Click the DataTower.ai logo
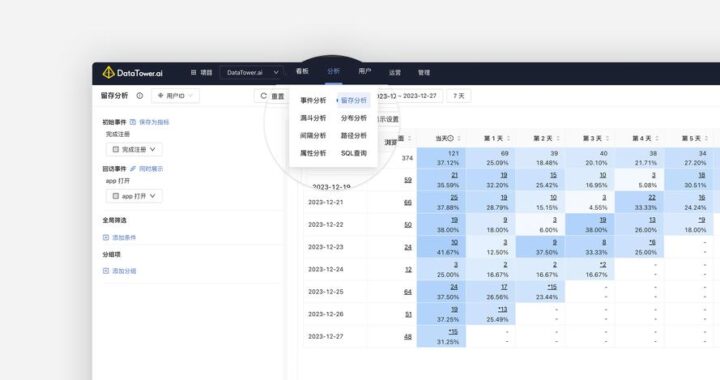Viewport: 720px width, 380px height. point(132,73)
